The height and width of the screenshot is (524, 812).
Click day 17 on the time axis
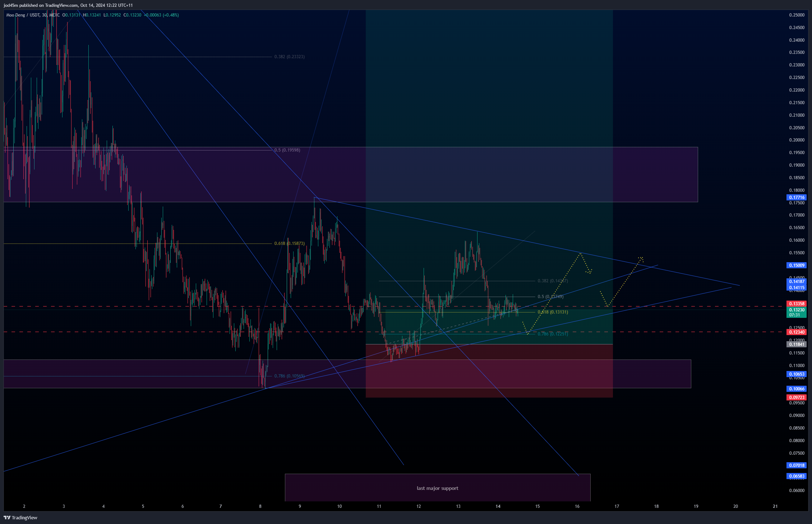(x=617, y=506)
